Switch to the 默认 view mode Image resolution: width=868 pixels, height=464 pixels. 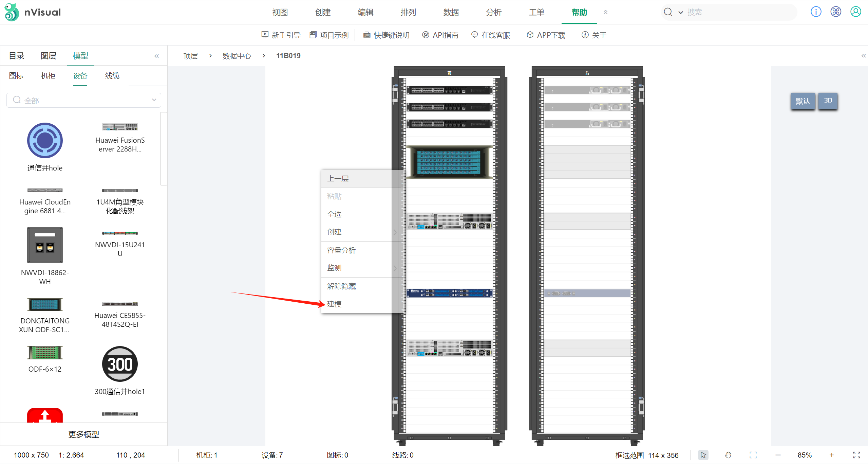(x=803, y=101)
